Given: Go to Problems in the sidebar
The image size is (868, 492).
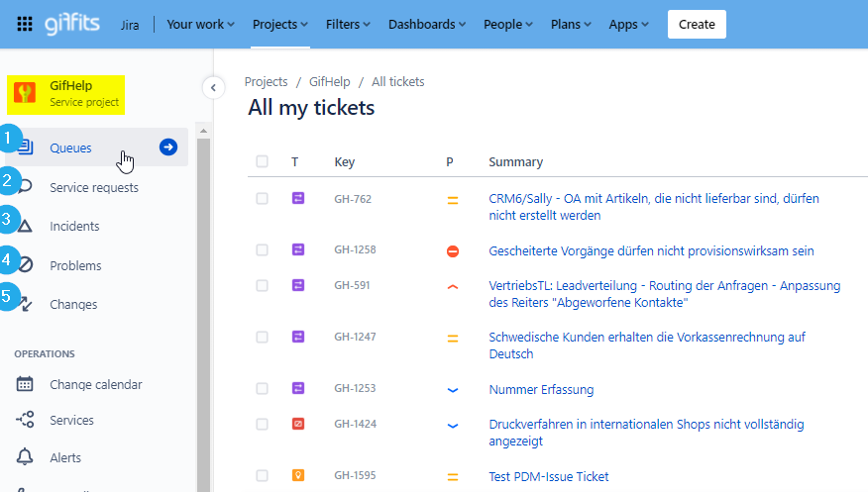Looking at the screenshot, I should coord(75,265).
